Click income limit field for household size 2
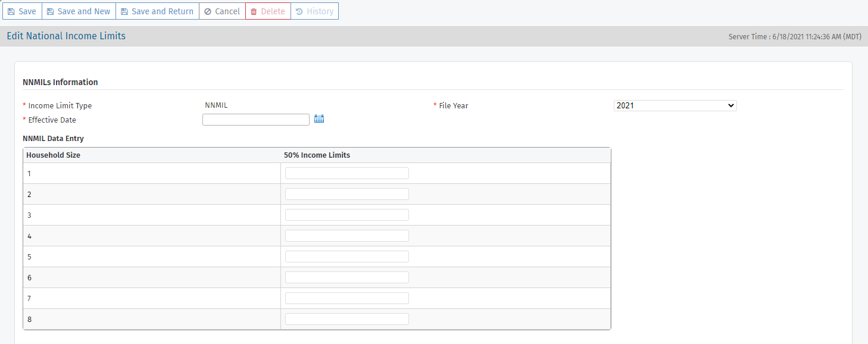The width and height of the screenshot is (868, 344). 346,194
